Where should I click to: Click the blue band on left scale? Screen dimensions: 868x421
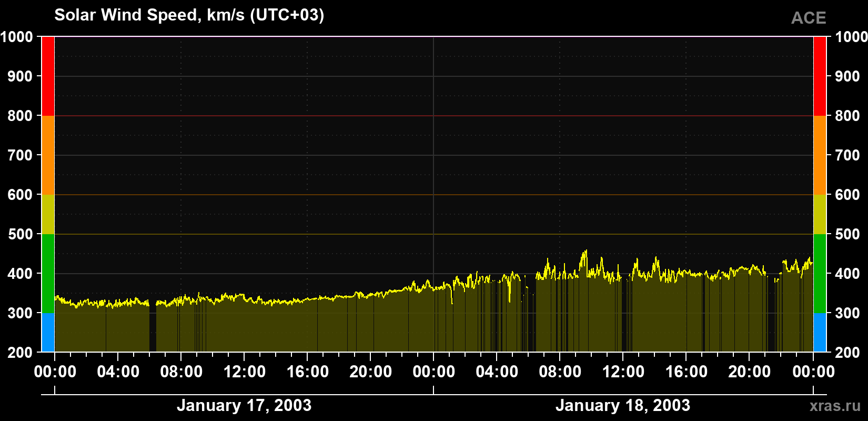[48, 333]
